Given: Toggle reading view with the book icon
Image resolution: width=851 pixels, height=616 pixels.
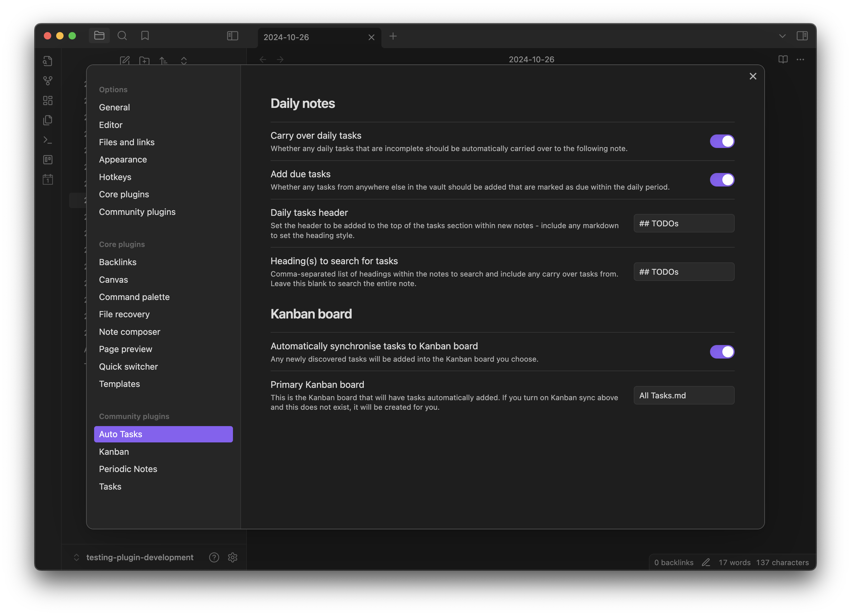Looking at the screenshot, I should click(783, 60).
